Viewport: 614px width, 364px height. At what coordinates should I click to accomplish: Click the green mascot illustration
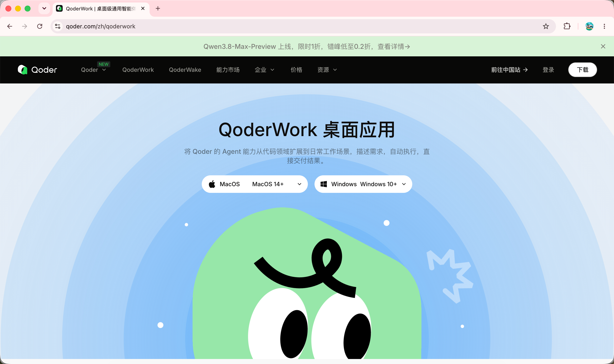pos(307,283)
